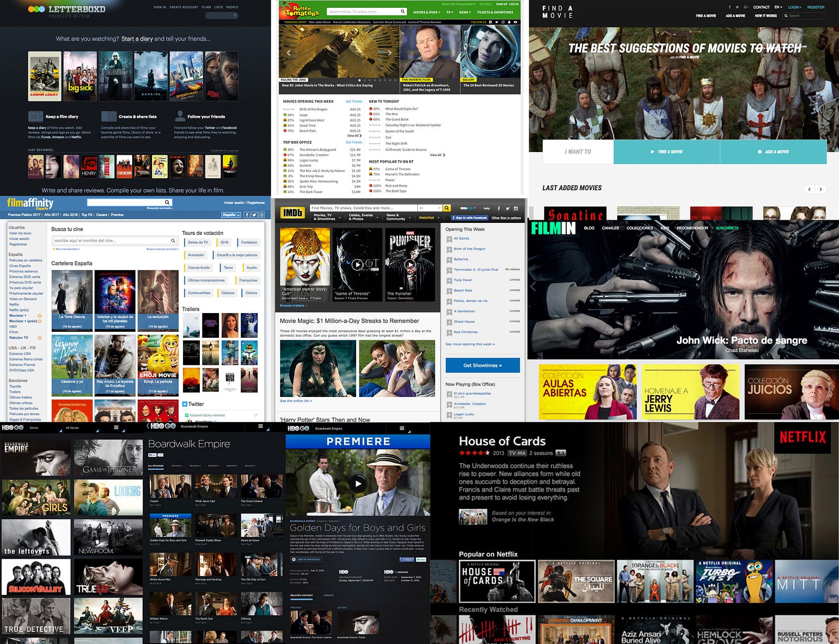Open the Films section in Letterboxd
This screenshot has height=644, width=839.
click(206, 7)
